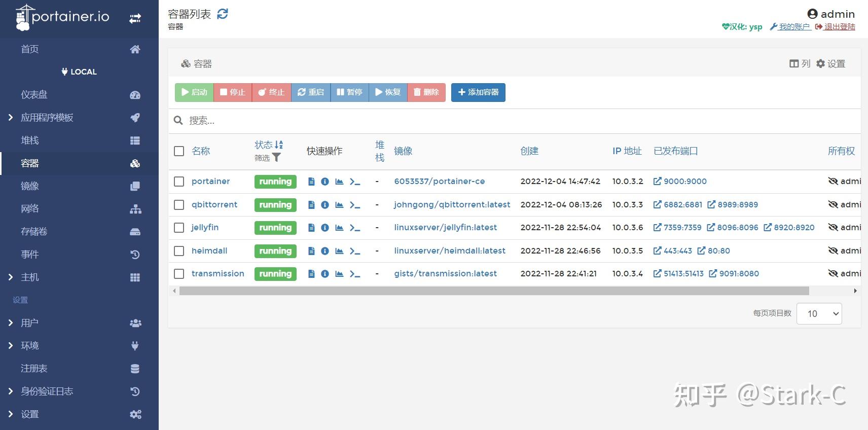Open 事件 in the sidebar
Image resolution: width=868 pixels, height=430 pixels.
[80, 255]
